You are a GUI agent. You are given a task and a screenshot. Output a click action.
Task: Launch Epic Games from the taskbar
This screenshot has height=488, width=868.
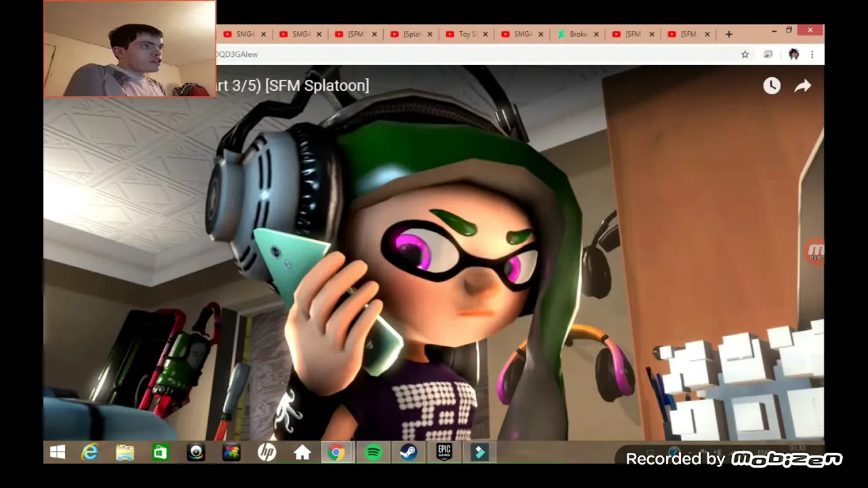[x=443, y=452]
